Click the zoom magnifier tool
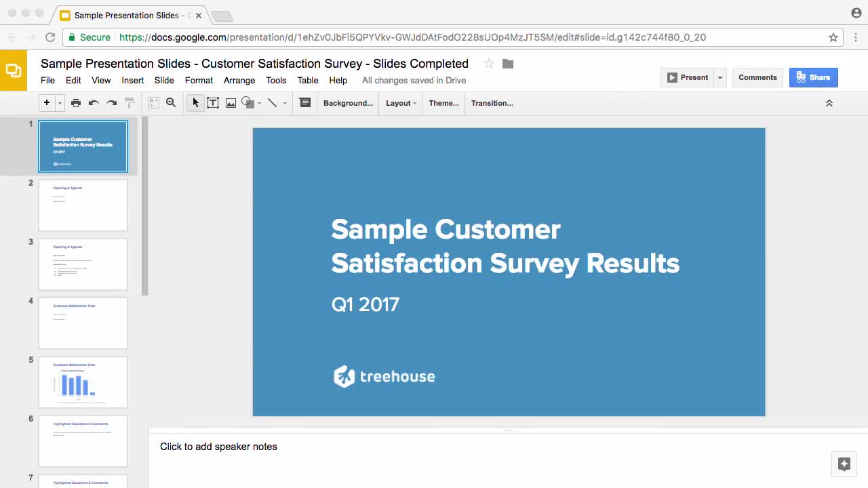This screenshot has height=488, width=868. click(171, 103)
